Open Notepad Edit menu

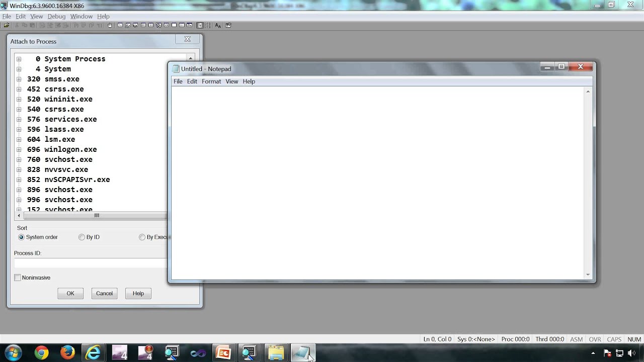pyautogui.click(x=192, y=81)
